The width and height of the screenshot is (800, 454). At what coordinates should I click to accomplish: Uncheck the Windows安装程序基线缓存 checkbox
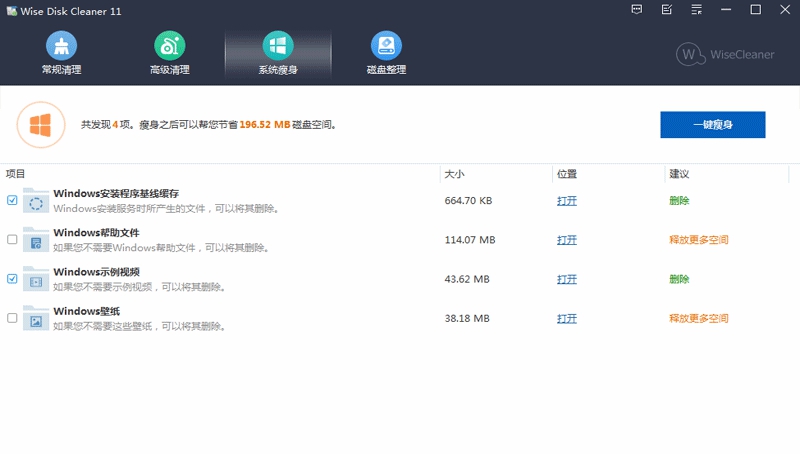click(x=12, y=200)
